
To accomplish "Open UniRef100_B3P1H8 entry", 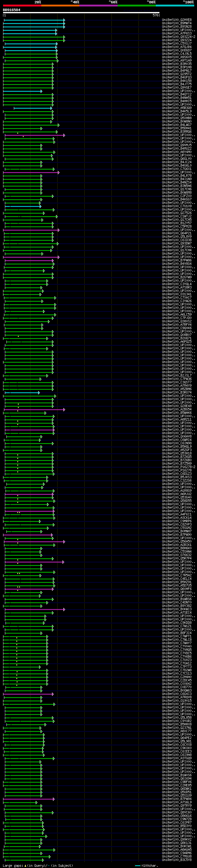I will 177,67.
